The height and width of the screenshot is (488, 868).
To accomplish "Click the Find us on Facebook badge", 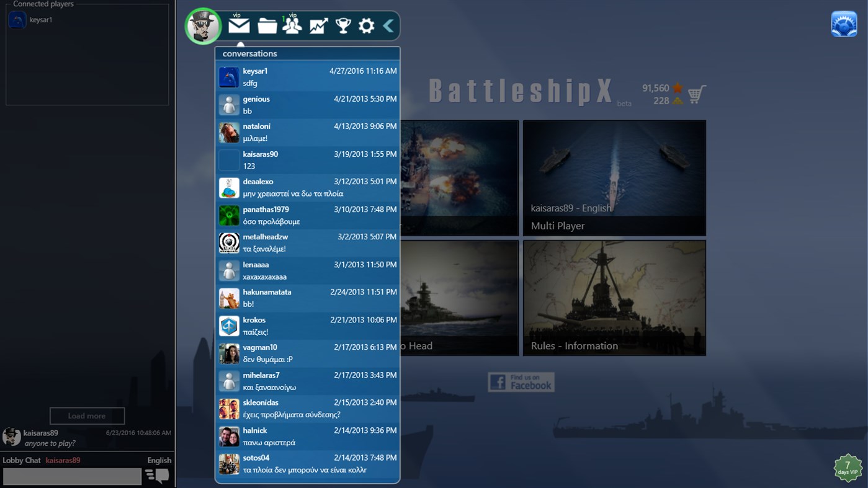I will [521, 382].
